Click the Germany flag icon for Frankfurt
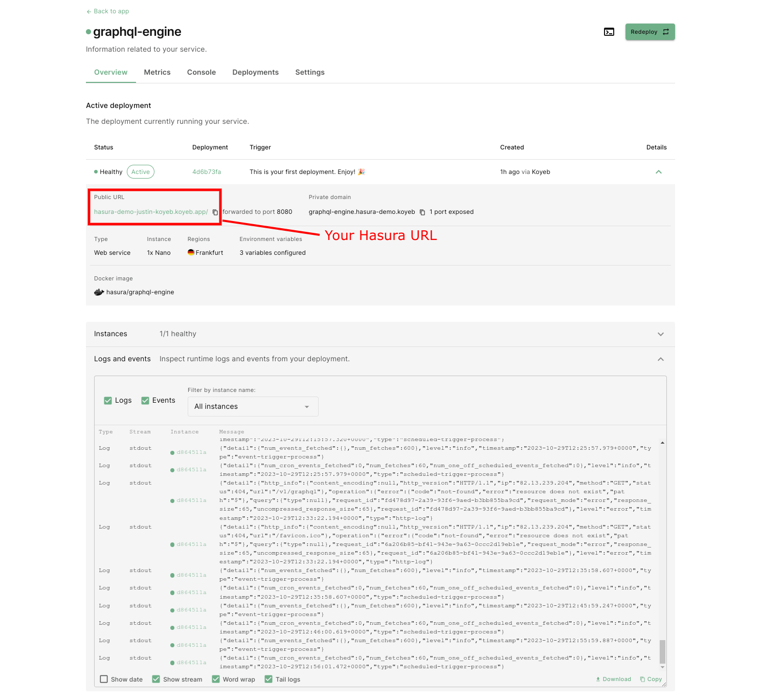 coord(191,252)
